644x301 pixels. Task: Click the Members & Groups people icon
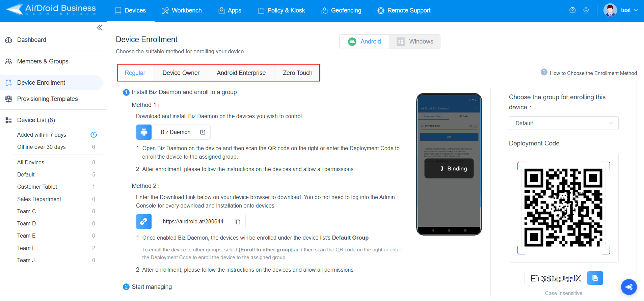click(x=9, y=61)
